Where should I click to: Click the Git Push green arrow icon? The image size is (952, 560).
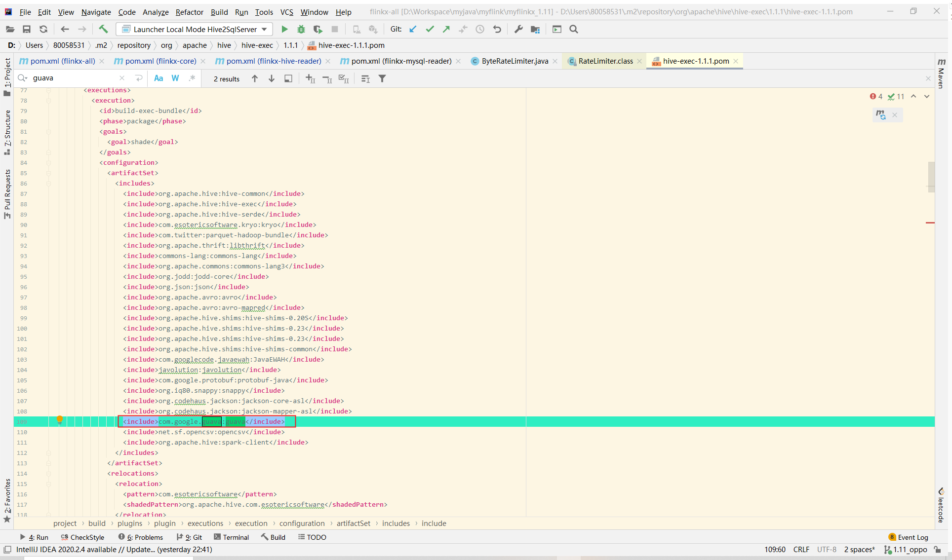(x=446, y=29)
